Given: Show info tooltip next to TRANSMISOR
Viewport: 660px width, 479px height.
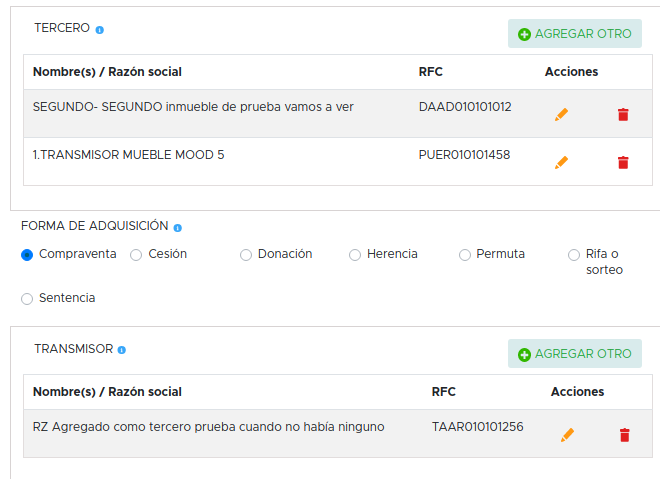Looking at the screenshot, I should [x=122, y=350].
